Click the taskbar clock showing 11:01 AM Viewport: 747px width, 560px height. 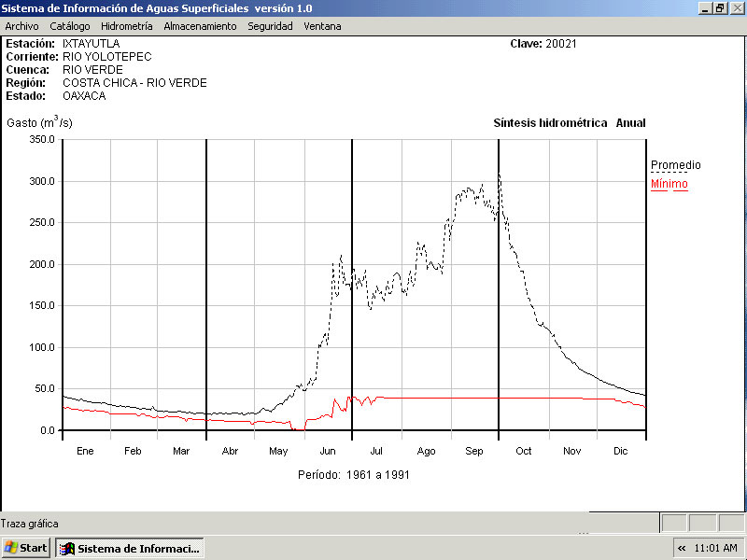point(716,548)
